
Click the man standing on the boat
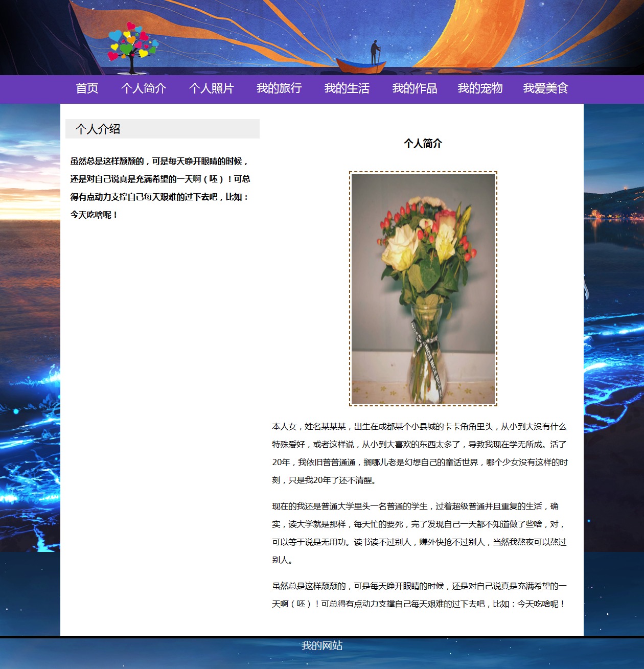(x=375, y=52)
